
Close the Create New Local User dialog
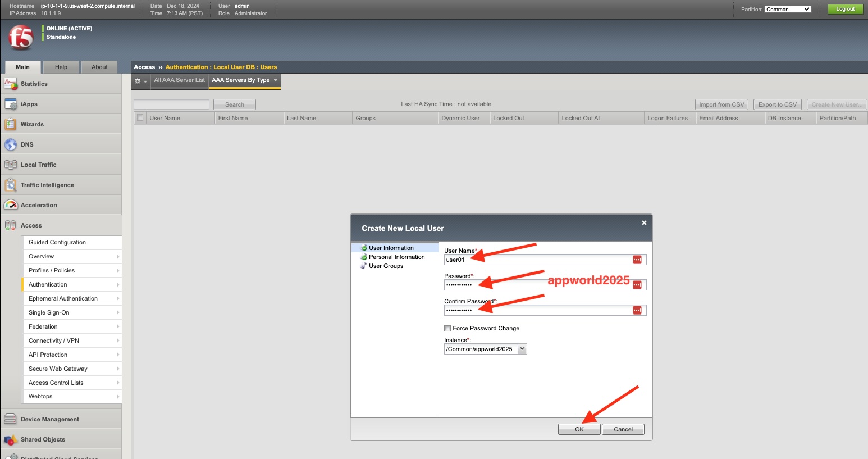[x=644, y=223]
